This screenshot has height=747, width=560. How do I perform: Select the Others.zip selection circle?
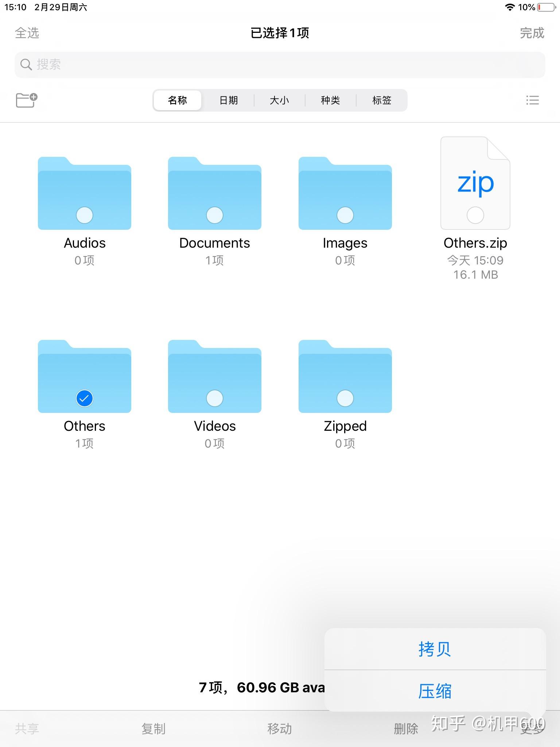(475, 215)
